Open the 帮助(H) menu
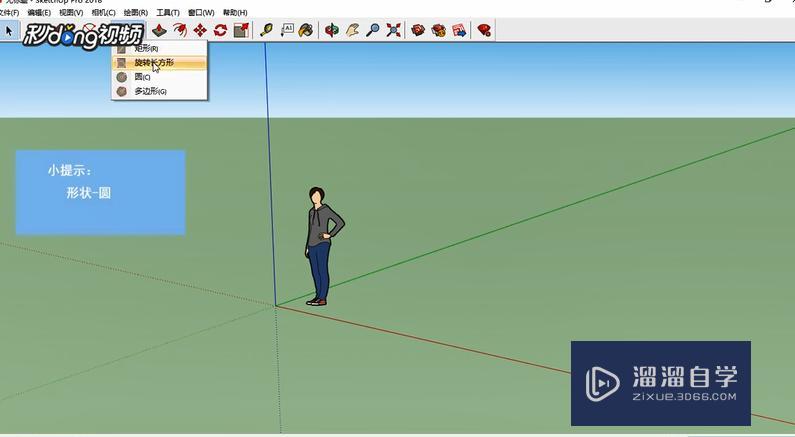This screenshot has height=437, width=795. (235, 12)
